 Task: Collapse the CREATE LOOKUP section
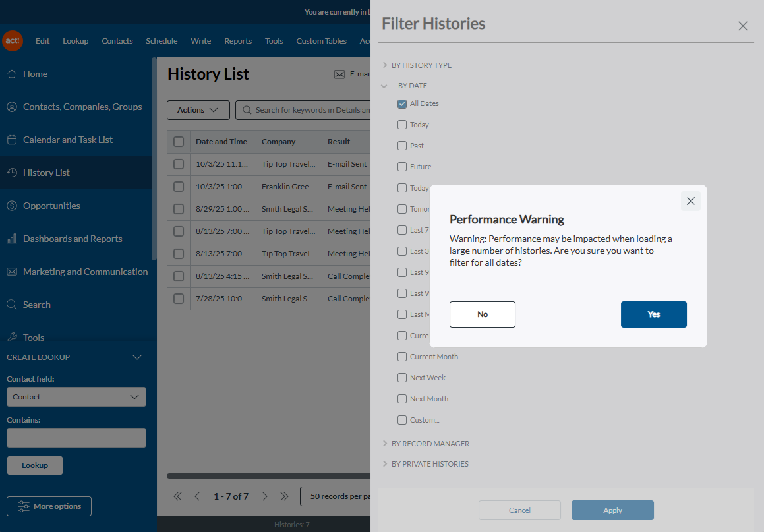(x=137, y=357)
